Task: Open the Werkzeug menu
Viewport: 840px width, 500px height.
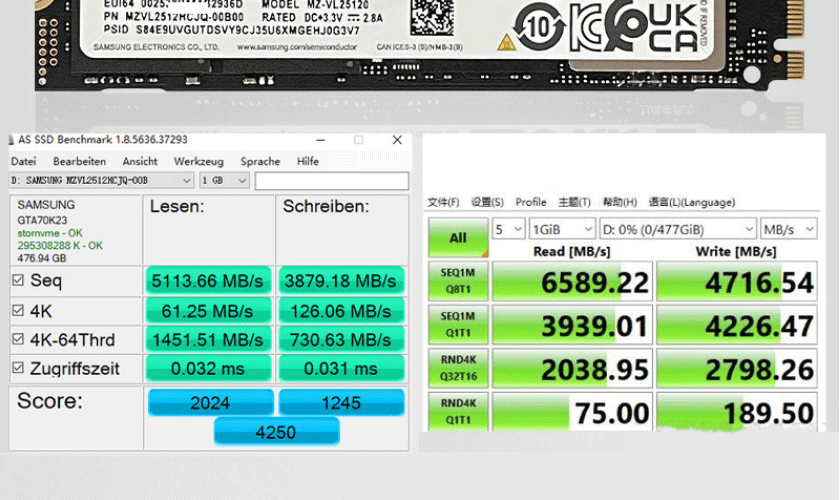Action: point(199,161)
